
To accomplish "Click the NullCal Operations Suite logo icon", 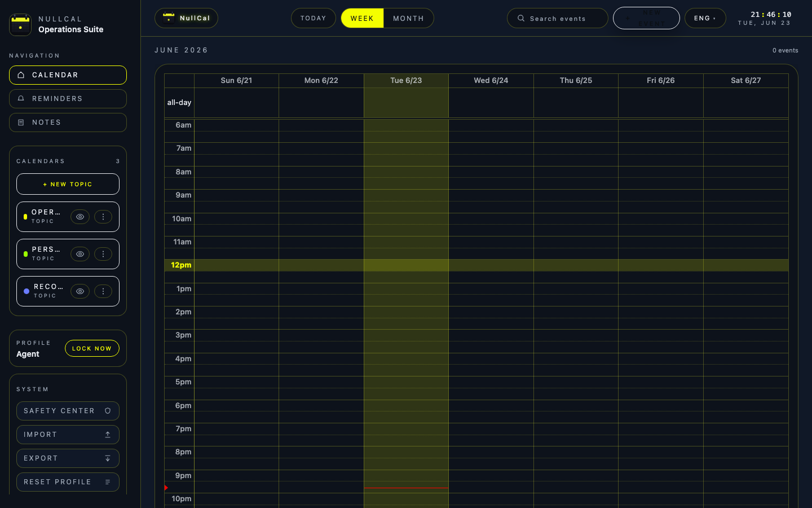I will click(x=20, y=24).
